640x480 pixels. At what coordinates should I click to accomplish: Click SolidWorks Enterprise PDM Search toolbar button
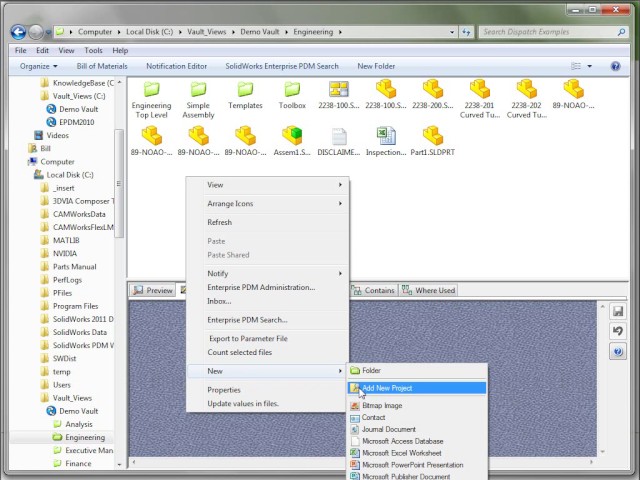tap(282, 66)
